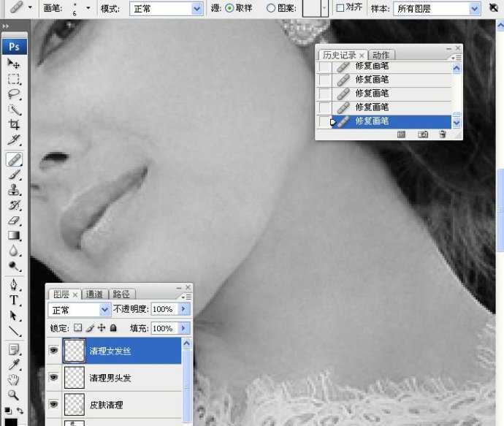The width and height of the screenshot is (504, 426).
Task: Select the Dodge tool
Action: 13,266
